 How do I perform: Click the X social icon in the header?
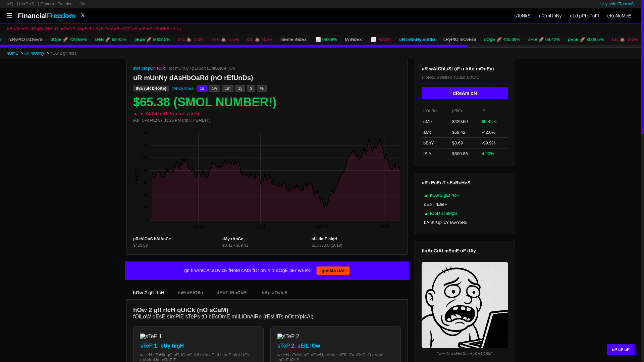pos(83,15)
